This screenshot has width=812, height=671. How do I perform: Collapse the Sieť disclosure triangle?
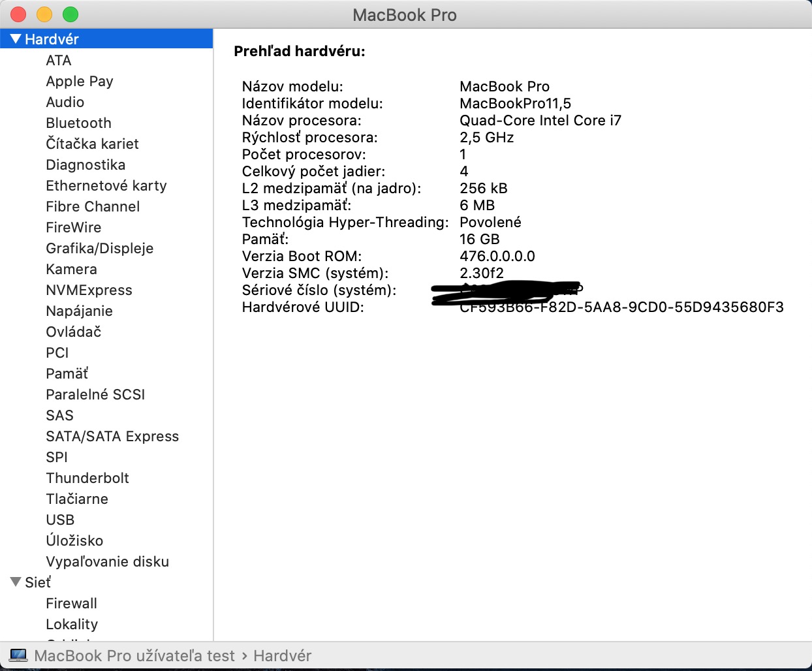click(16, 582)
